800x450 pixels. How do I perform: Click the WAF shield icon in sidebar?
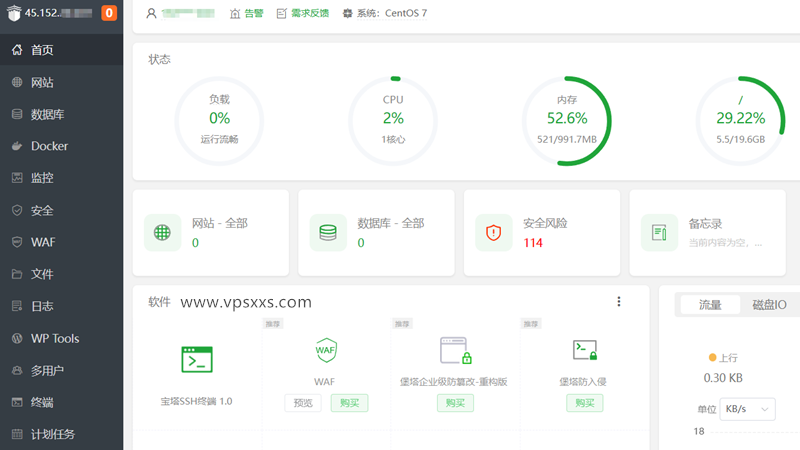(x=17, y=242)
